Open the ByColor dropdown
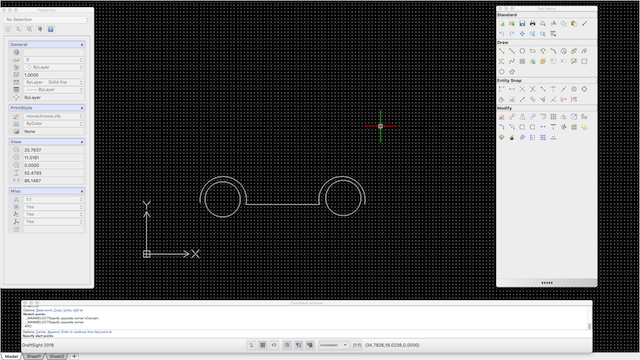The image size is (640, 360). coord(54,124)
